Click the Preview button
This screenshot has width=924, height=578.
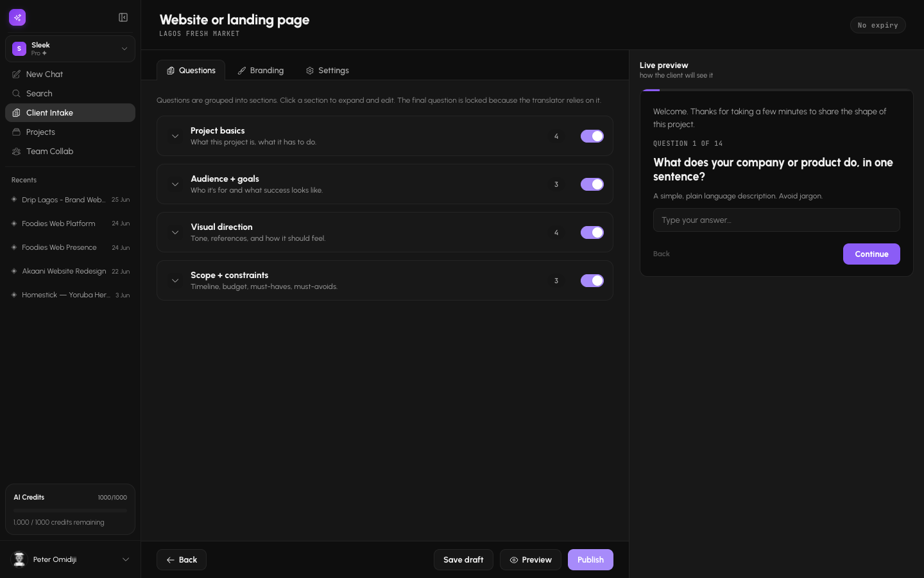(x=531, y=560)
